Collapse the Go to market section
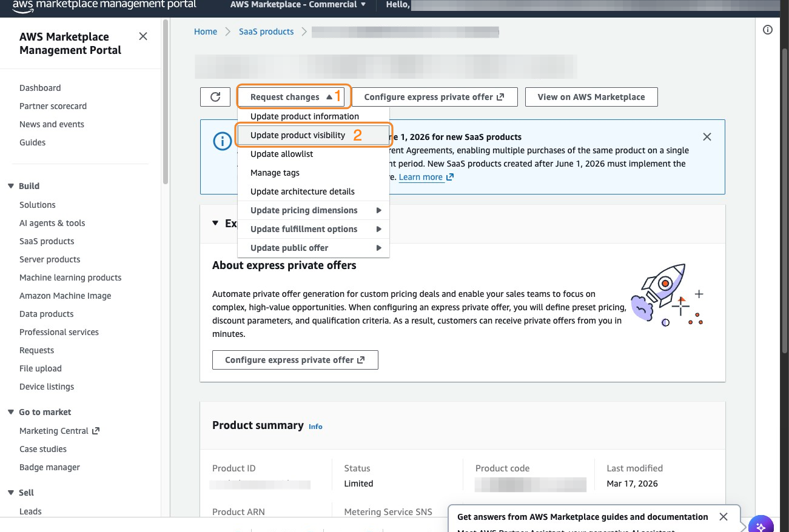789x532 pixels. [11, 412]
